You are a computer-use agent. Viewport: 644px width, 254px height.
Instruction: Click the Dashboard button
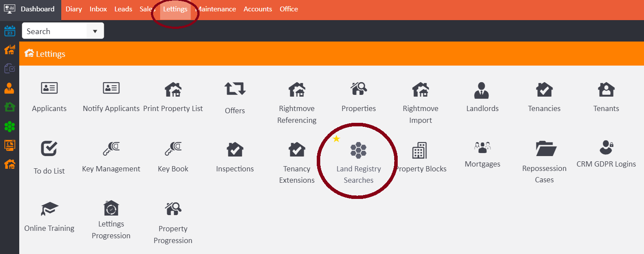pos(37,9)
